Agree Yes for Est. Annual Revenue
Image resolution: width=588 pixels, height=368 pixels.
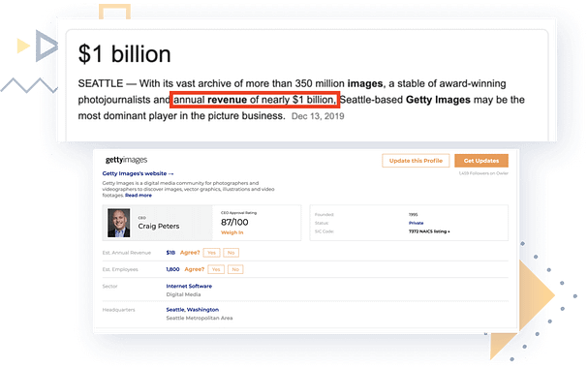[211, 253]
